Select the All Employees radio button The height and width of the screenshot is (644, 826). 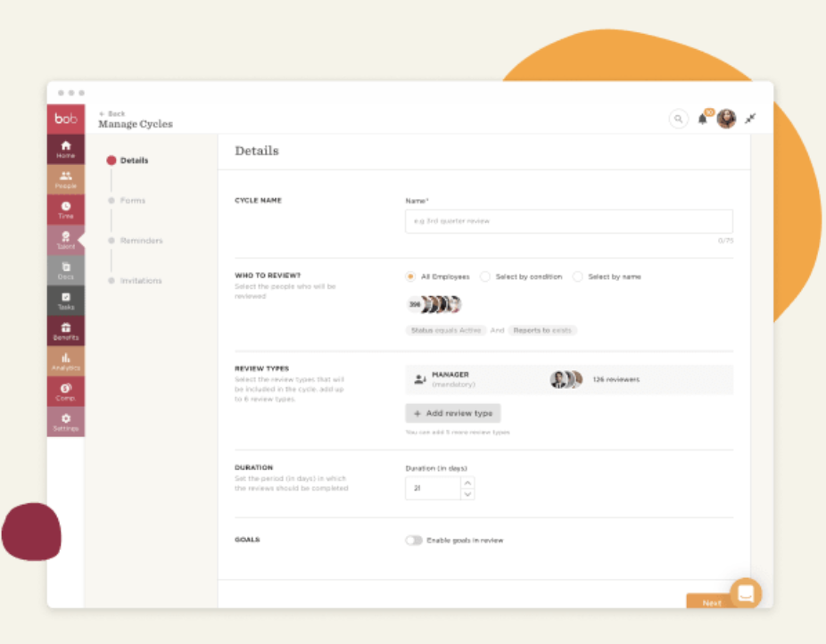(x=411, y=277)
